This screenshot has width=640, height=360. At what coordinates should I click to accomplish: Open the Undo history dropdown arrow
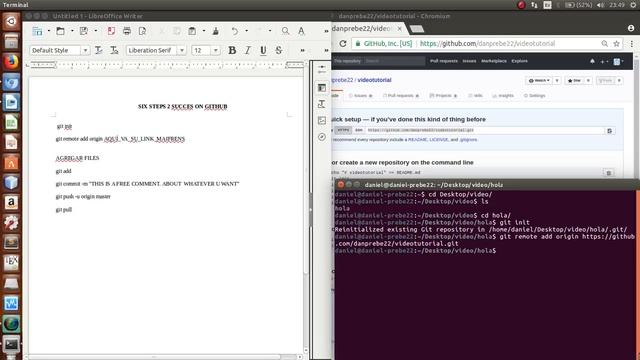coord(246,31)
